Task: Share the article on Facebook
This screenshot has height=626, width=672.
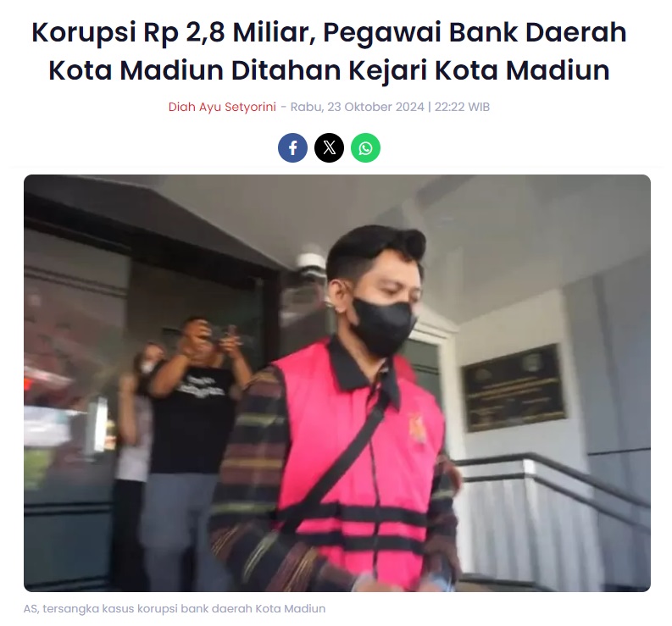Action: (x=292, y=148)
